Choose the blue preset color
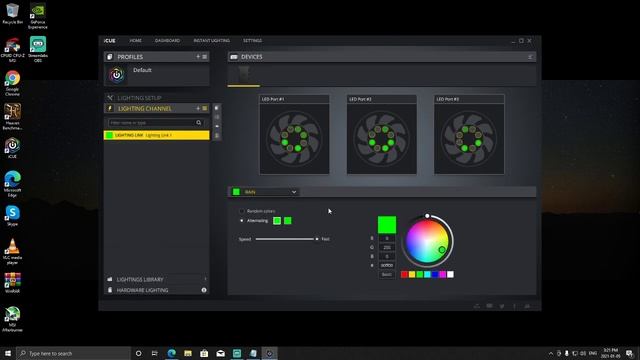This screenshot has width=640, height=360. coord(435,274)
